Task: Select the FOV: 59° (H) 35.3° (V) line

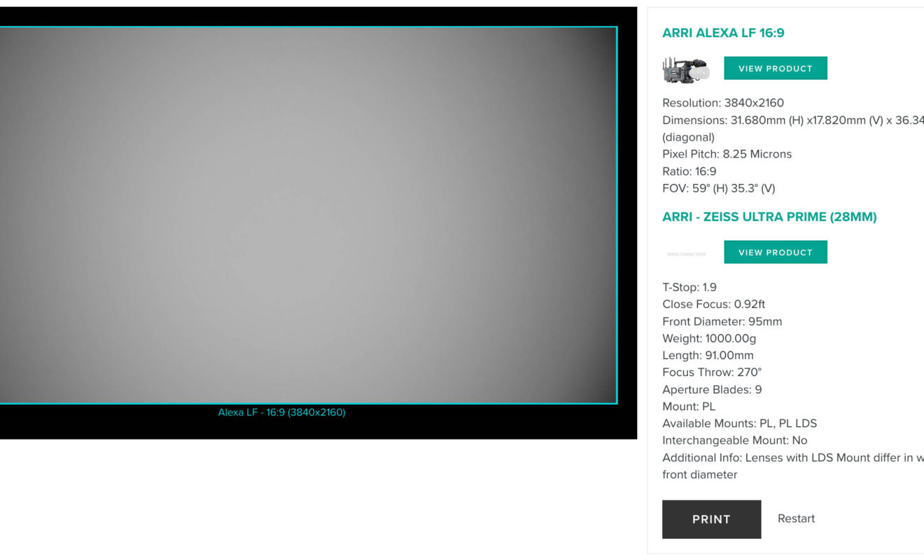Action: pyautogui.click(x=718, y=188)
